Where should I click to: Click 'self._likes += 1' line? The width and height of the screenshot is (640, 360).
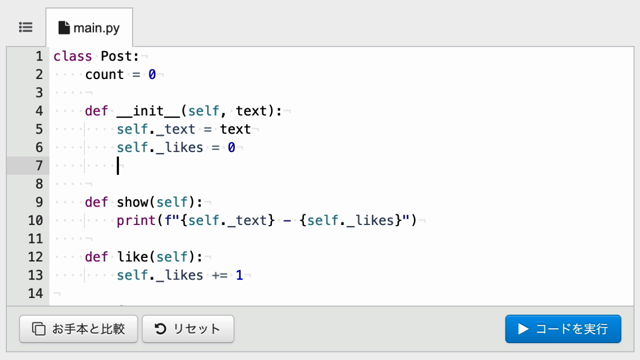click(180, 276)
